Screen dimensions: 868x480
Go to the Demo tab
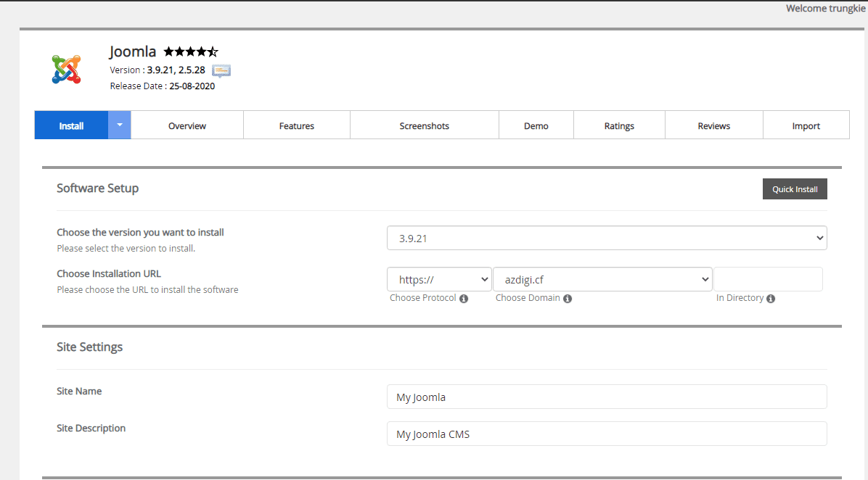click(536, 125)
